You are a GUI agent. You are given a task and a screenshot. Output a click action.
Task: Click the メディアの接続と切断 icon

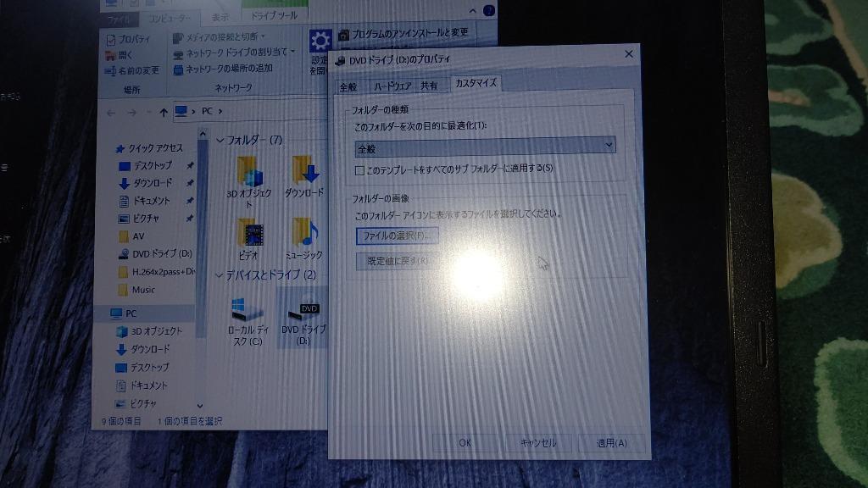(175, 38)
